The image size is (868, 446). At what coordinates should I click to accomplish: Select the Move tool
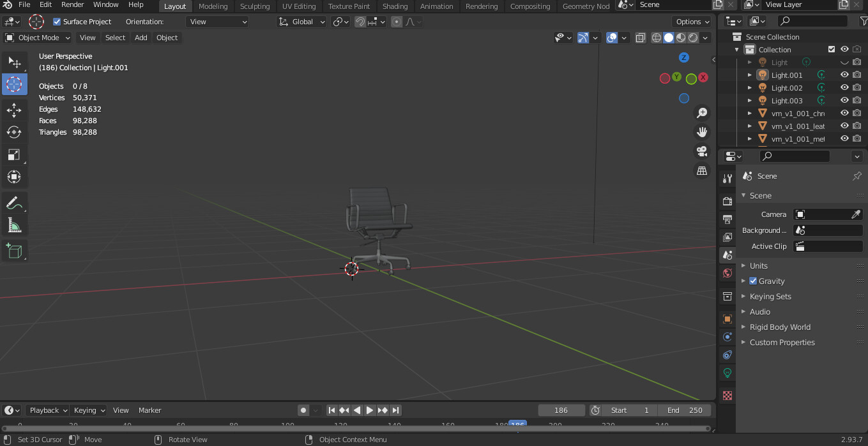15,110
